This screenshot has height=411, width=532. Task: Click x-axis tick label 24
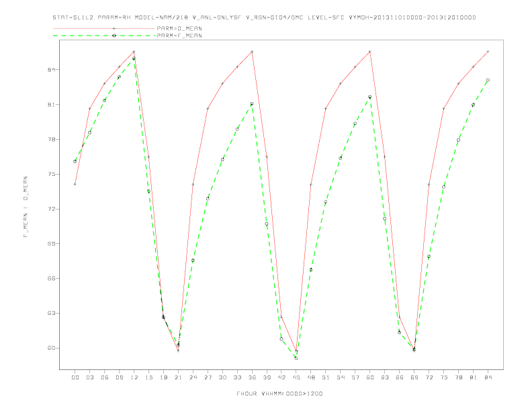point(193,377)
